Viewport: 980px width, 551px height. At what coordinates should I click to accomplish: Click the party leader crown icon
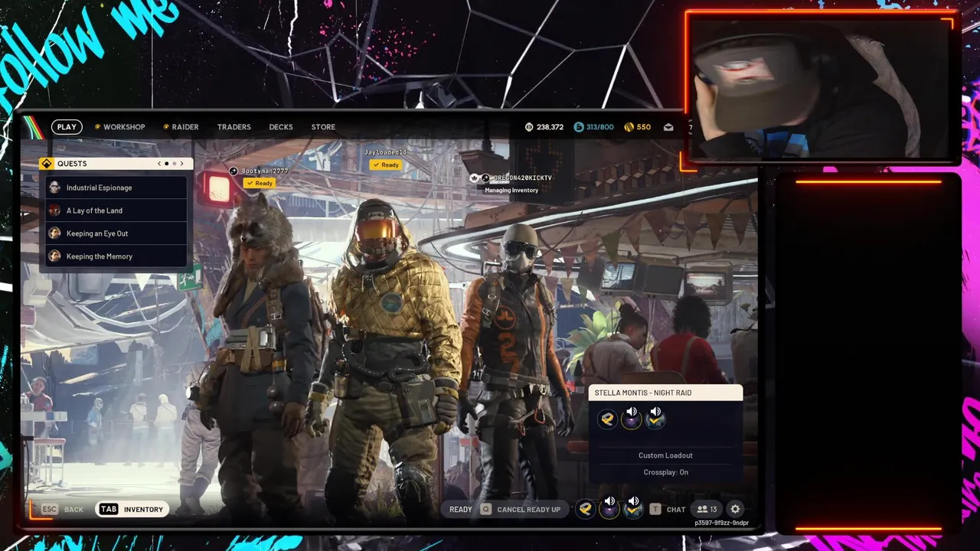pyautogui.click(x=474, y=178)
